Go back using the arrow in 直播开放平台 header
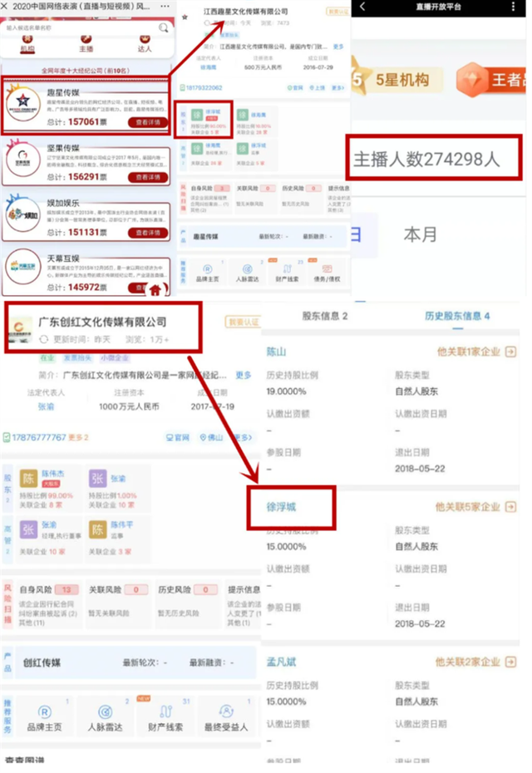 pyautogui.click(x=364, y=7)
